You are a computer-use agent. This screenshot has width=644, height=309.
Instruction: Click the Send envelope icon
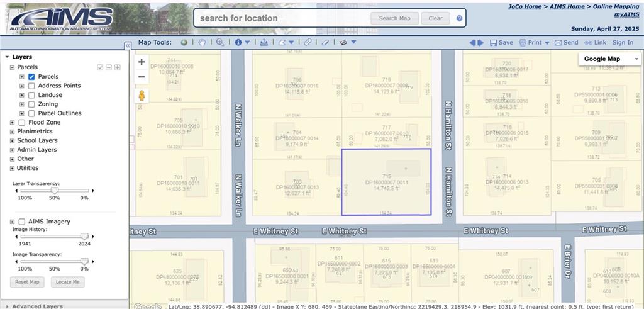[x=558, y=43]
